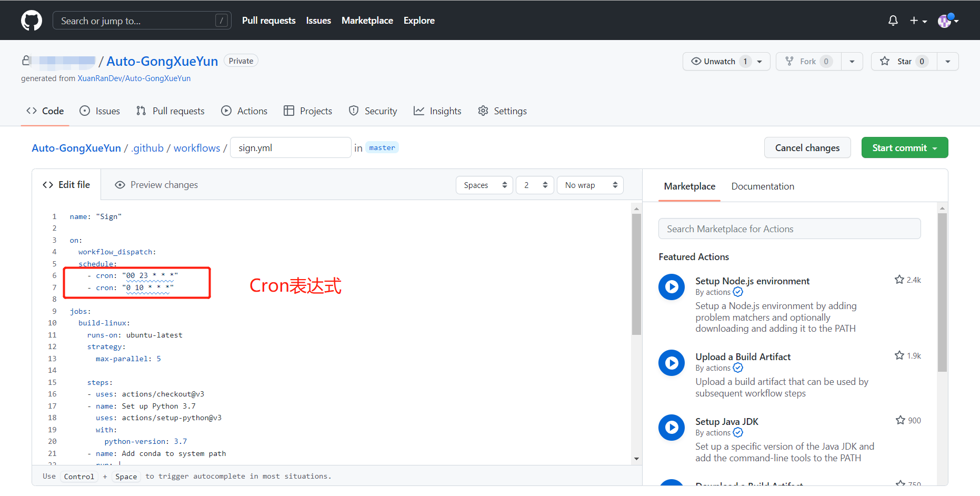Open the GitHub homepage logo
The width and height of the screenshot is (980, 496).
(x=32, y=21)
